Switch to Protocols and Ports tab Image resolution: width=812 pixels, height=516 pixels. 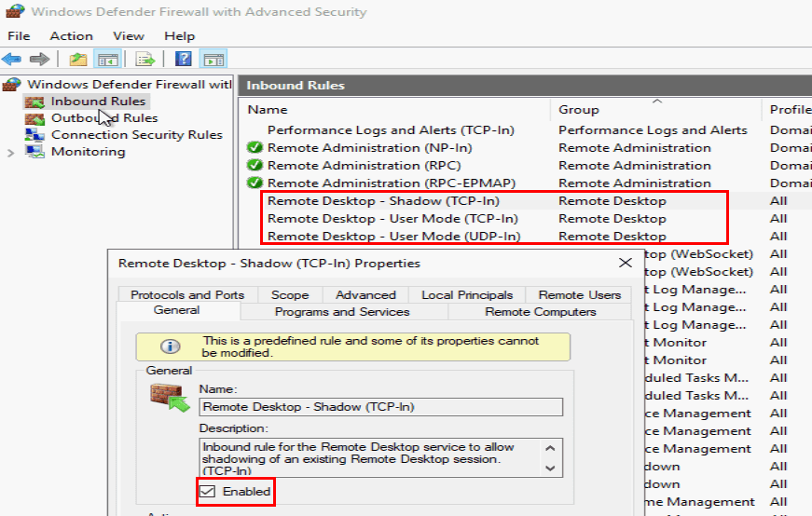point(187,294)
